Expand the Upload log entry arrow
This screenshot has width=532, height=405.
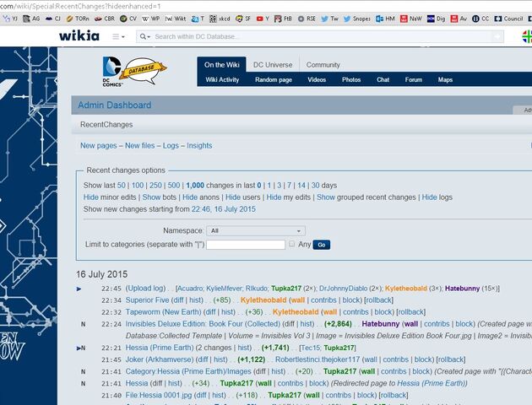coord(79,289)
